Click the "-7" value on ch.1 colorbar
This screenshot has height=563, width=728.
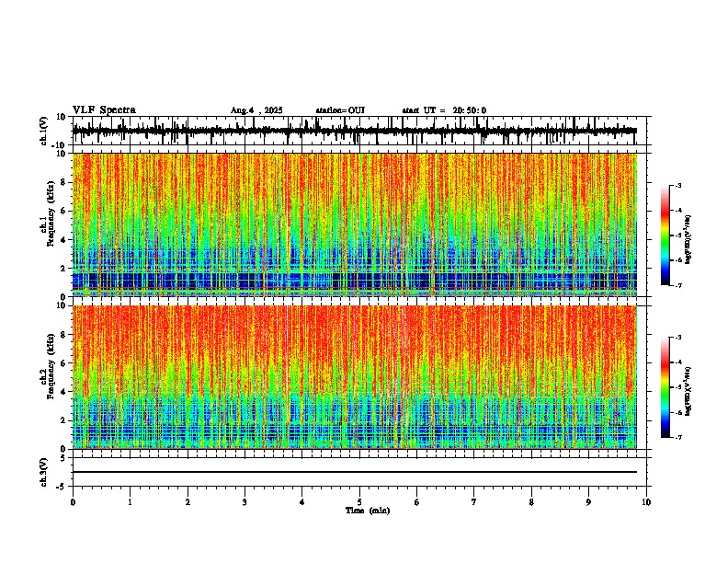[x=677, y=285]
